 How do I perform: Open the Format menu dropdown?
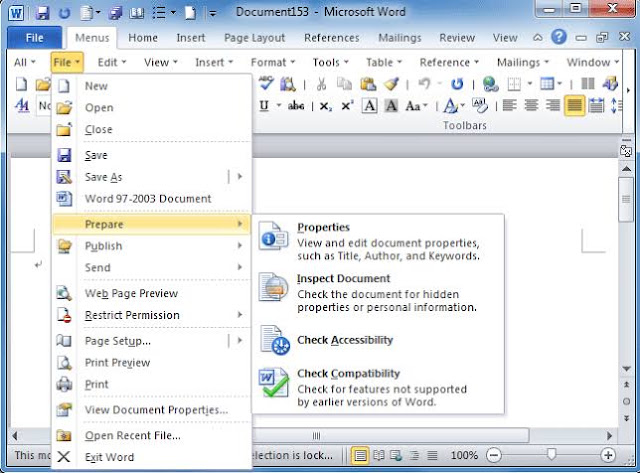pos(273,62)
